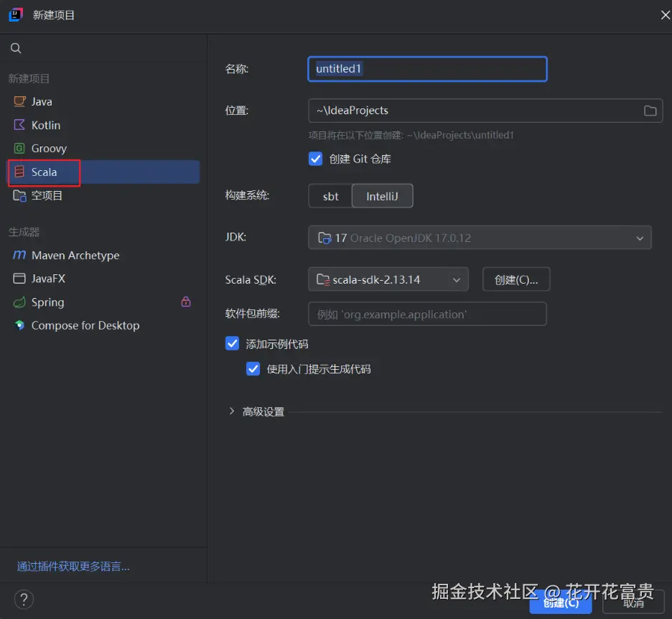Click the Compose for Desktop icon
The width and height of the screenshot is (672, 619).
coord(19,325)
